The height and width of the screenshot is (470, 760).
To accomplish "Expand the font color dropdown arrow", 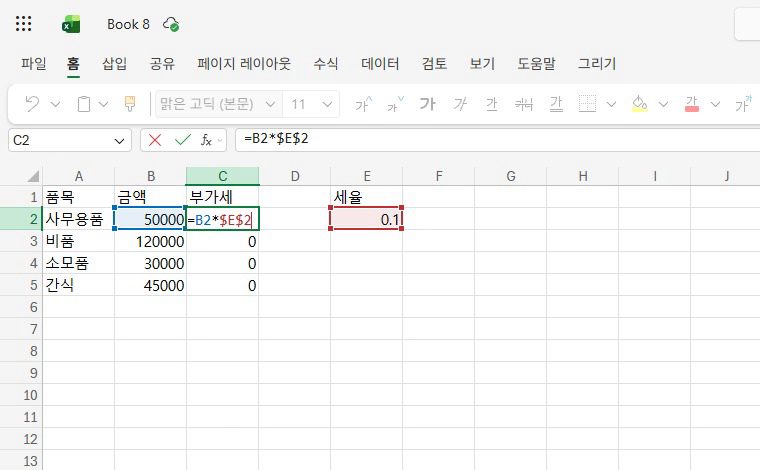I will pyautogui.click(x=715, y=104).
